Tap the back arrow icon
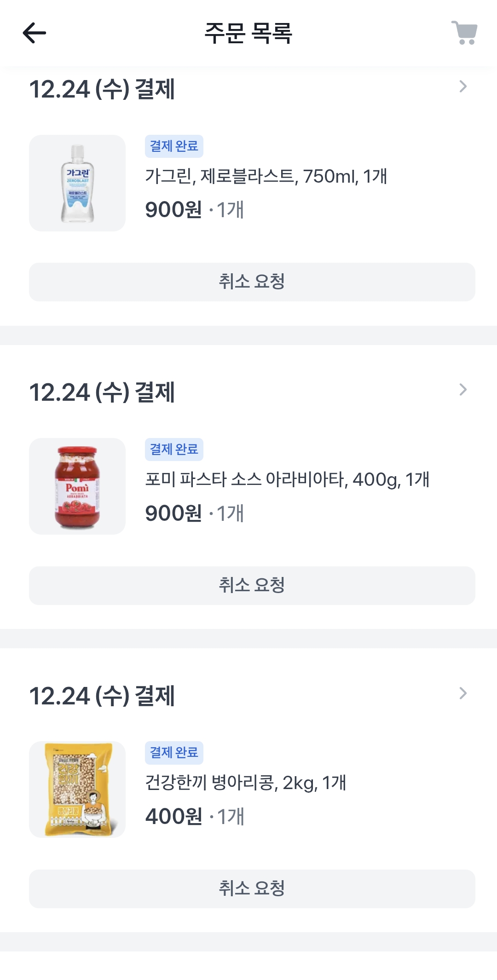The height and width of the screenshot is (980, 497). 35,33
